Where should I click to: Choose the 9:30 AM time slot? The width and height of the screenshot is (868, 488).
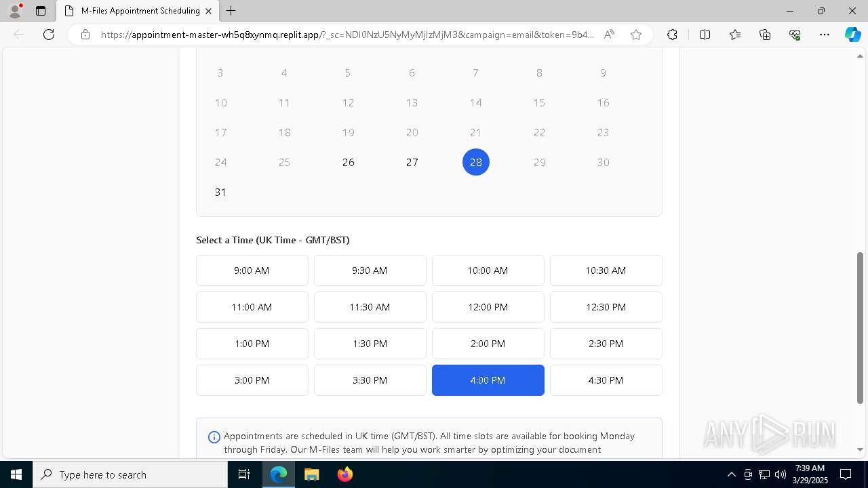point(370,270)
